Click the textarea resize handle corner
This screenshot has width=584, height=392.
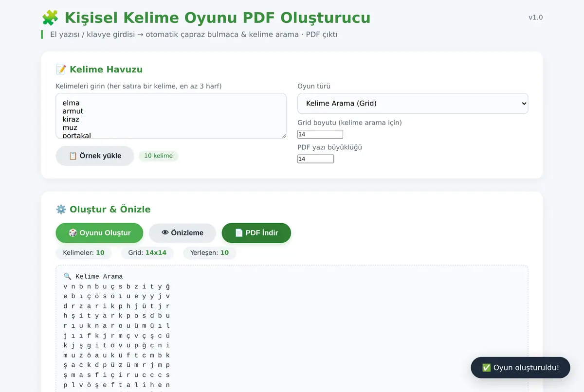pos(283,135)
